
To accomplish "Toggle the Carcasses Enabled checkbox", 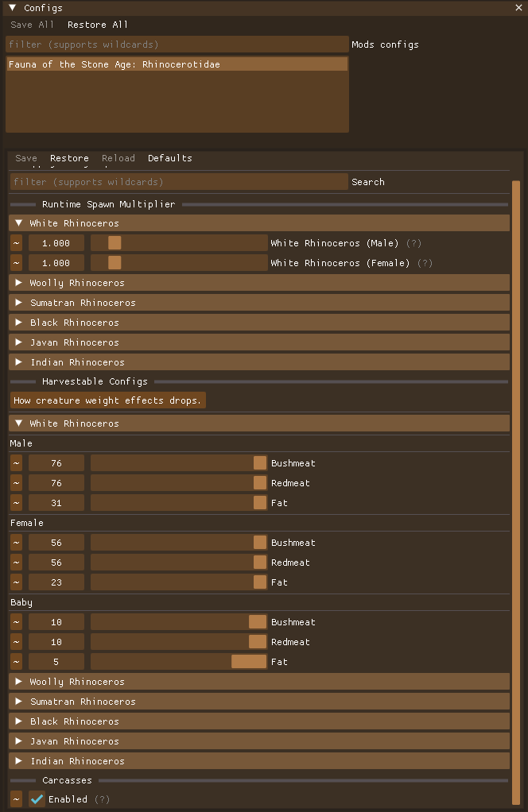I will pos(37,799).
